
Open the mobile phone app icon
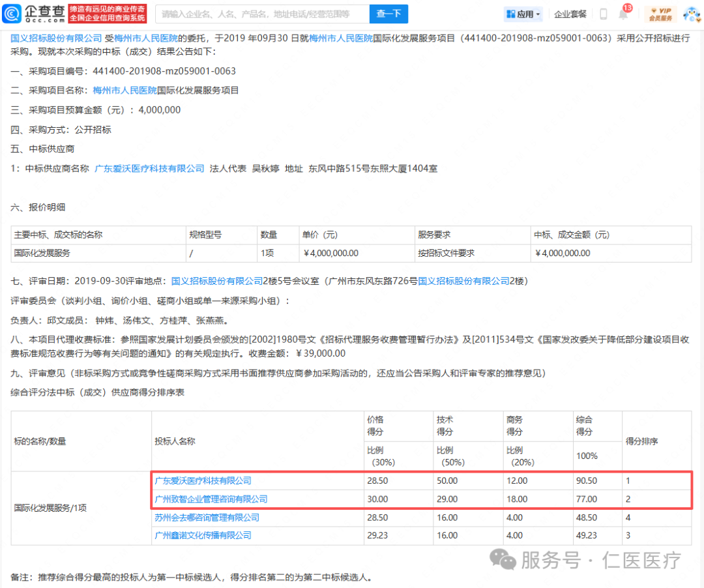click(x=603, y=14)
